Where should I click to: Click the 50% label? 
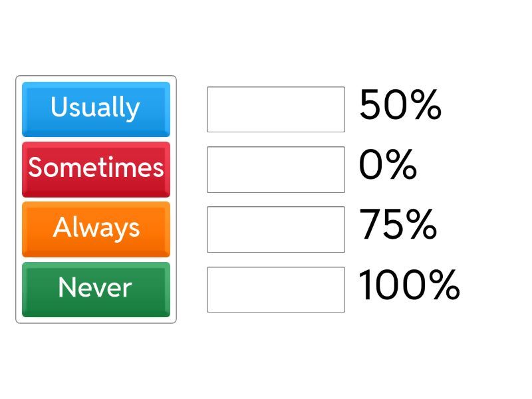tap(400, 105)
